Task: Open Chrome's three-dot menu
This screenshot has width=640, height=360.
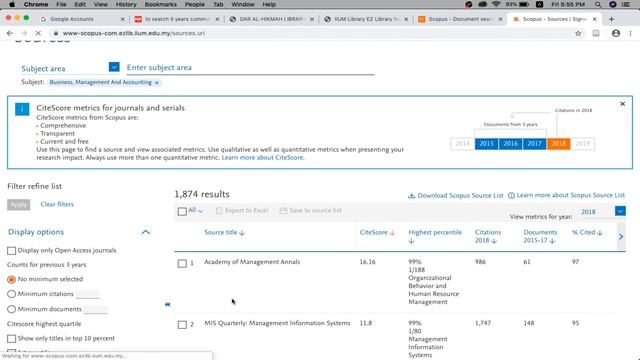Action: (630, 33)
